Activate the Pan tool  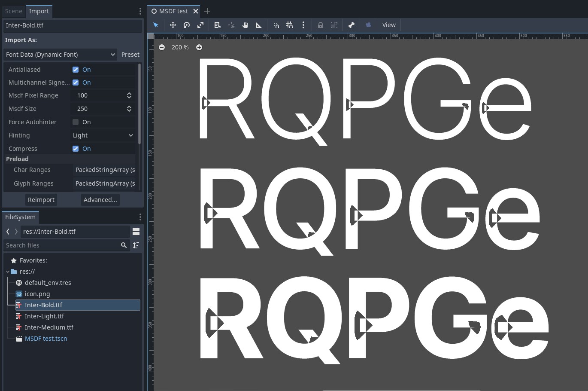(x=245, y=25)
